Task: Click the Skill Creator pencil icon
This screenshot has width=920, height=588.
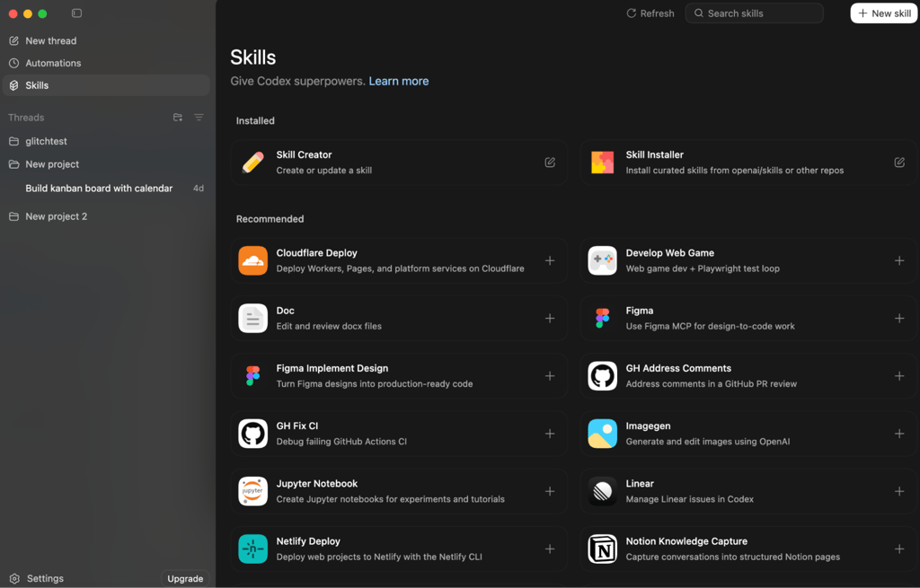Action: 252,162
